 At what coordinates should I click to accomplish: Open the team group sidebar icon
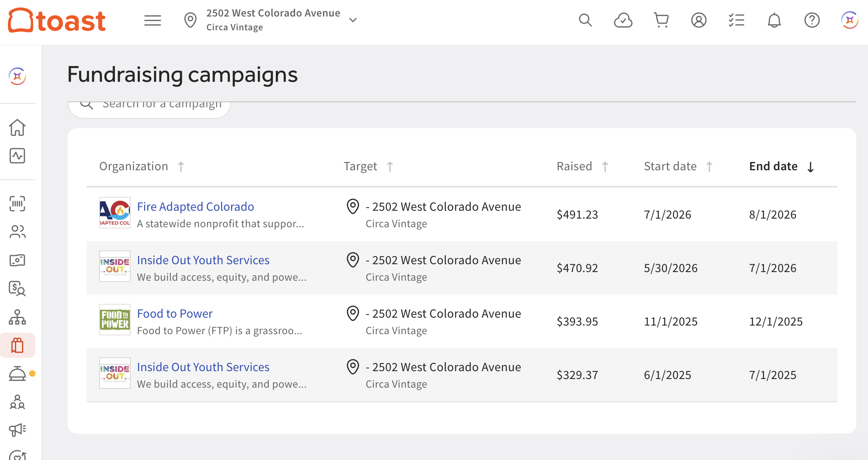coord(17,402)
